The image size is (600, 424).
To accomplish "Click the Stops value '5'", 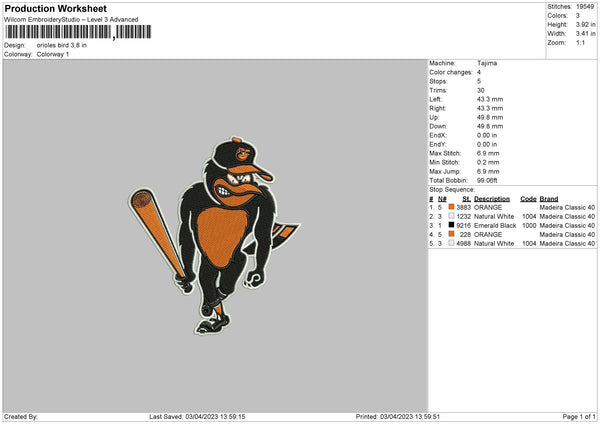I will [479, 81].
